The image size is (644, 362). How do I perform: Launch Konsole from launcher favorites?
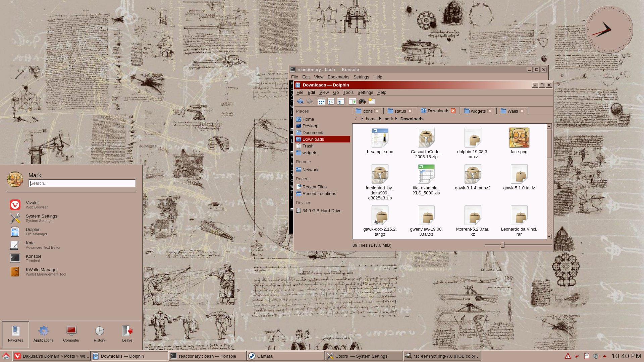coord(72,258)
